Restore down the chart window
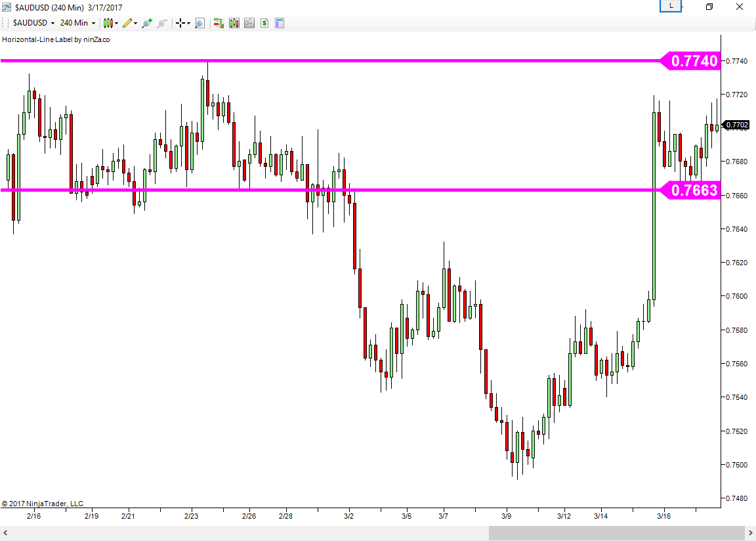Image resolution: width=756 pixels, height=541 pixels. (709, 7)
